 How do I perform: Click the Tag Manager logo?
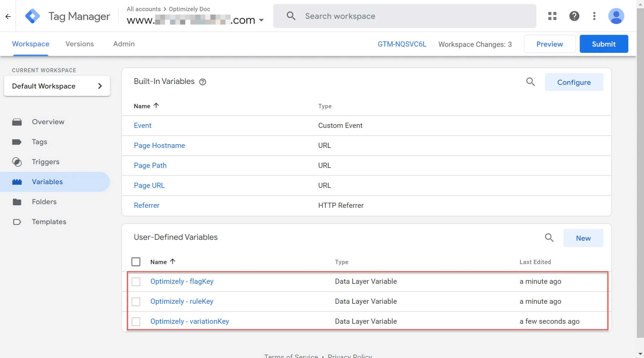point(33,16)
